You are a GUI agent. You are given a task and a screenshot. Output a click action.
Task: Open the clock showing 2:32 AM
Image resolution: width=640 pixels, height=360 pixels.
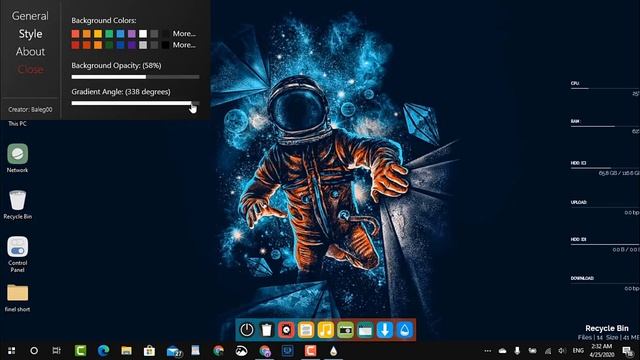[x=602, y=350]
